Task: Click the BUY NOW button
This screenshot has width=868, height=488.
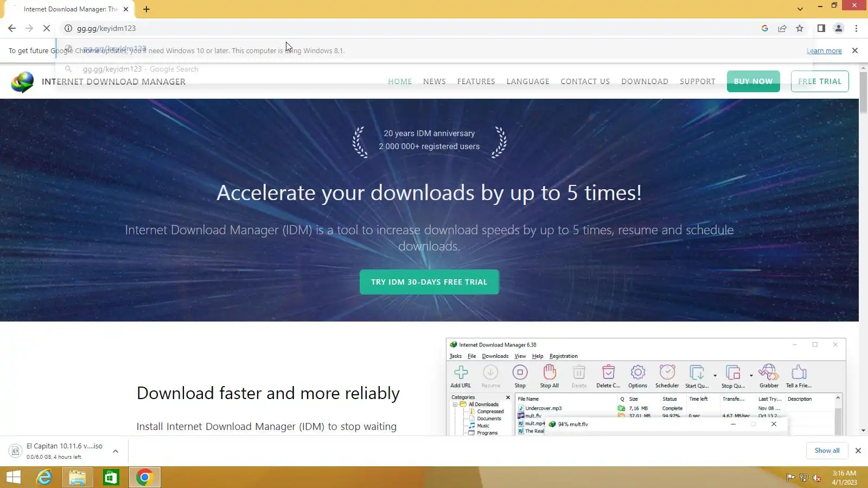Action: pos(753,81)
